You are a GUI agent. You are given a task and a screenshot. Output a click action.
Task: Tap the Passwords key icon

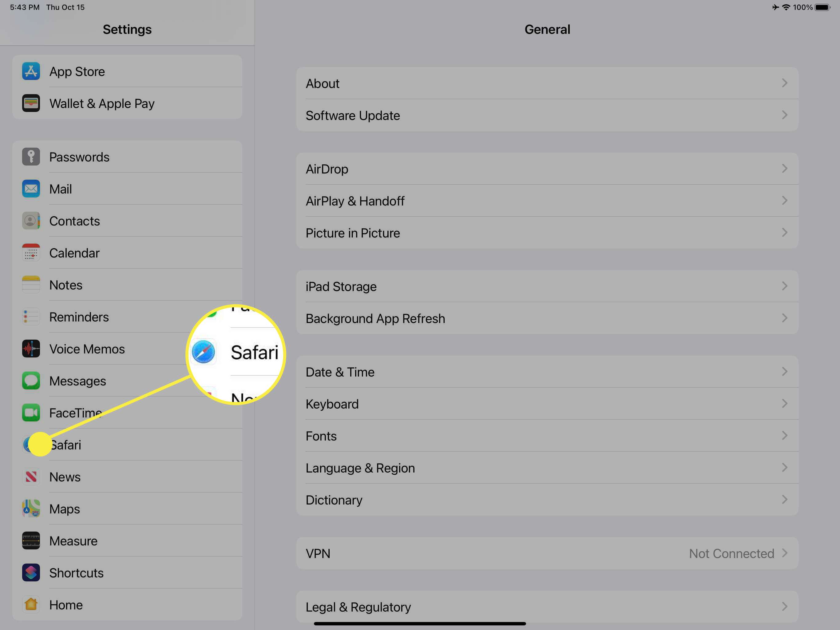(31, 157)
